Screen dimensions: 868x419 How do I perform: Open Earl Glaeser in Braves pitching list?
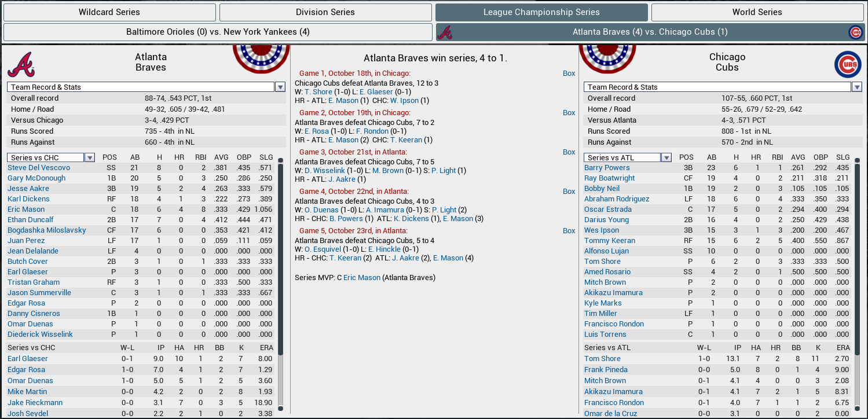pos(28,359)
